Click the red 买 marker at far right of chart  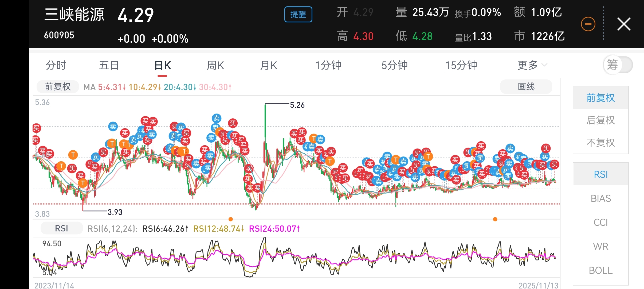coord(555,164)
